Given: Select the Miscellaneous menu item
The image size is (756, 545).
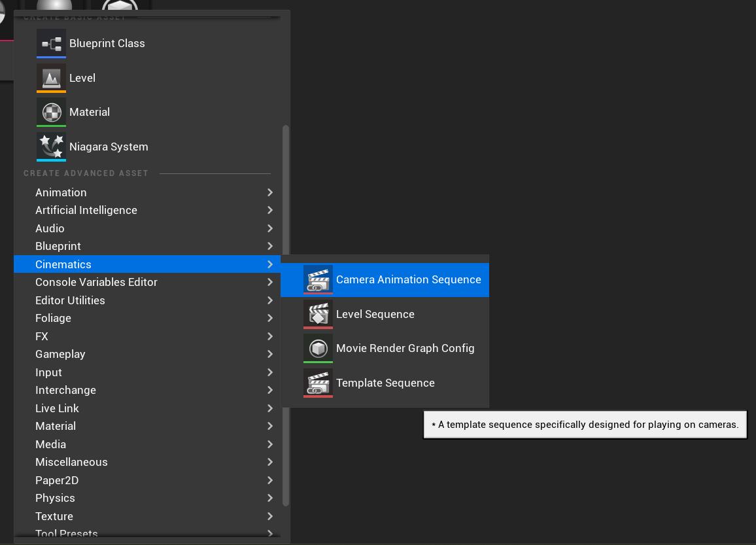Looking at the screenshot, I should point(71,462).
